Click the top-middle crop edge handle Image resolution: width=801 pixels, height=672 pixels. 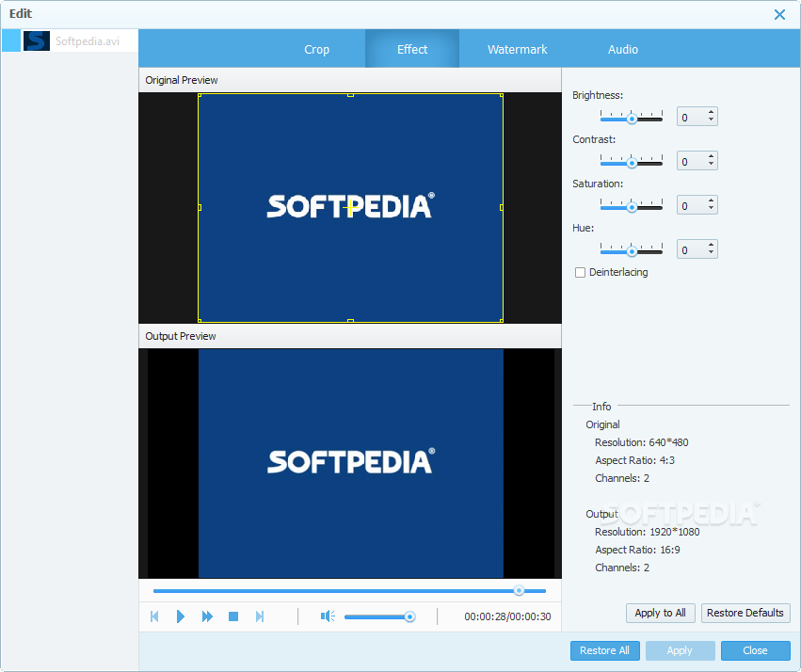[x=350, y=95]
